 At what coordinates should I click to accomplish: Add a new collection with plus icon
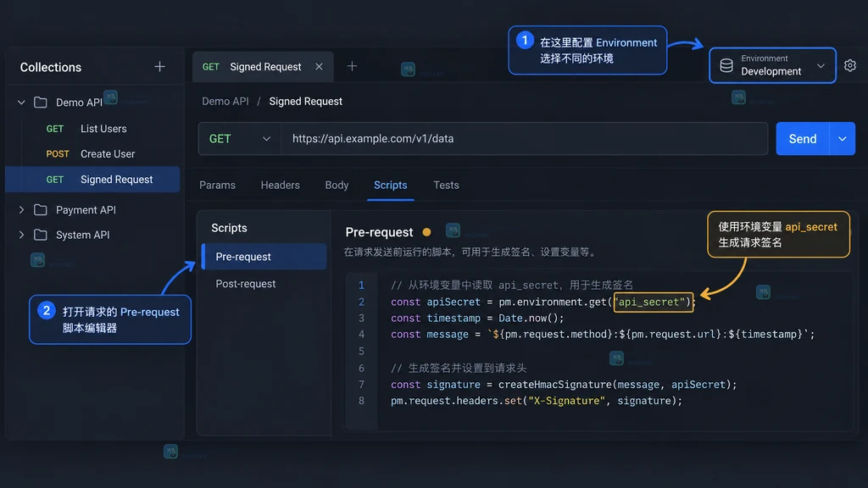[x=159, y=67]
